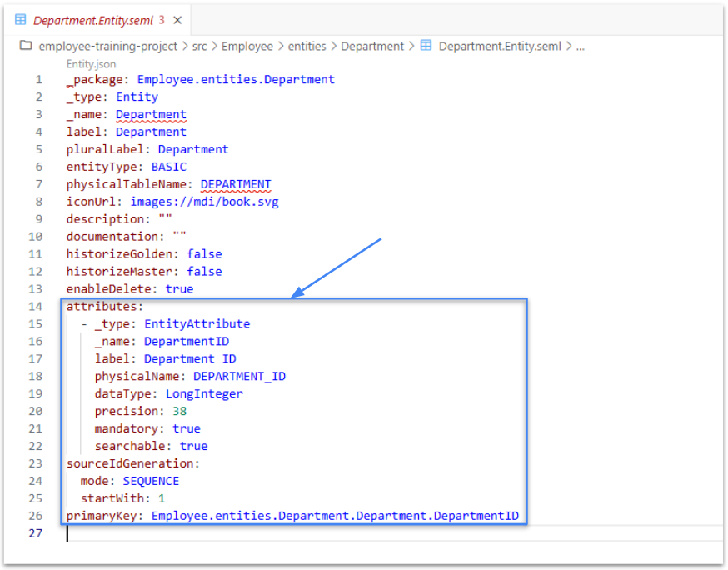Select the Department.Entity.seml editor tab

coord(93,20)
